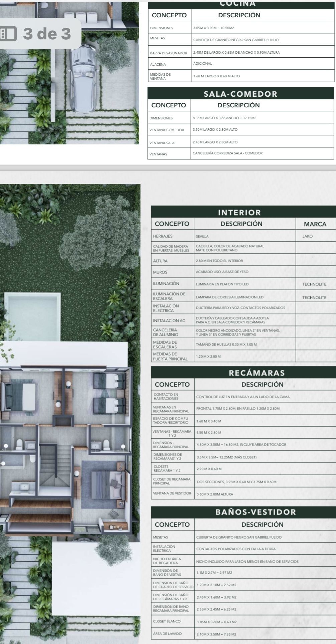Click the thumbnails page-view icon beside '3 de 3'
Viewport: 336px width, 644px height.
pyautogui.click(x=9, y=34)
